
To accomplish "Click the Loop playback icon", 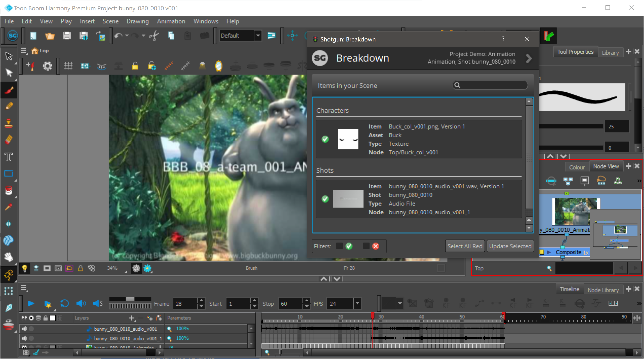I will (x=64, y=304).
